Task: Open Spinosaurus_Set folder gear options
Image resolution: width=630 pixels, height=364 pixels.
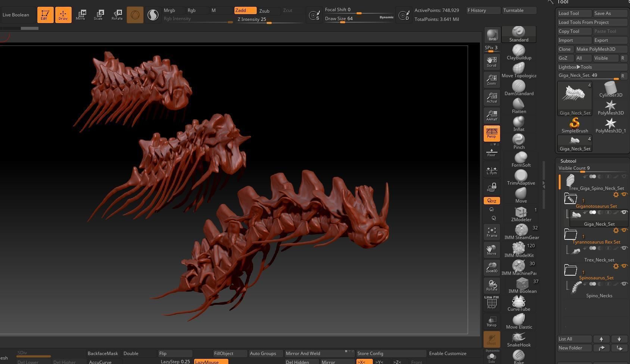Action: click(616, 266)
